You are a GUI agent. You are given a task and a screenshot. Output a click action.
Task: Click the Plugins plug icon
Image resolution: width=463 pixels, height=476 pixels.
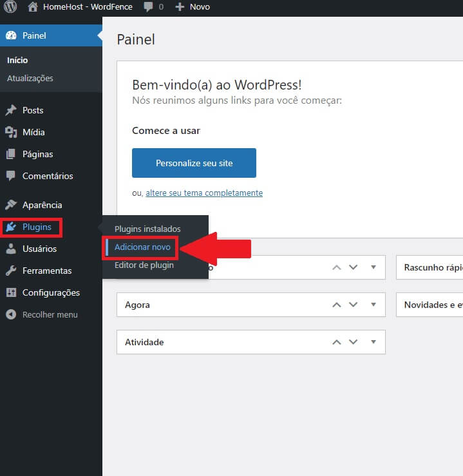click(x=11, y=227)
